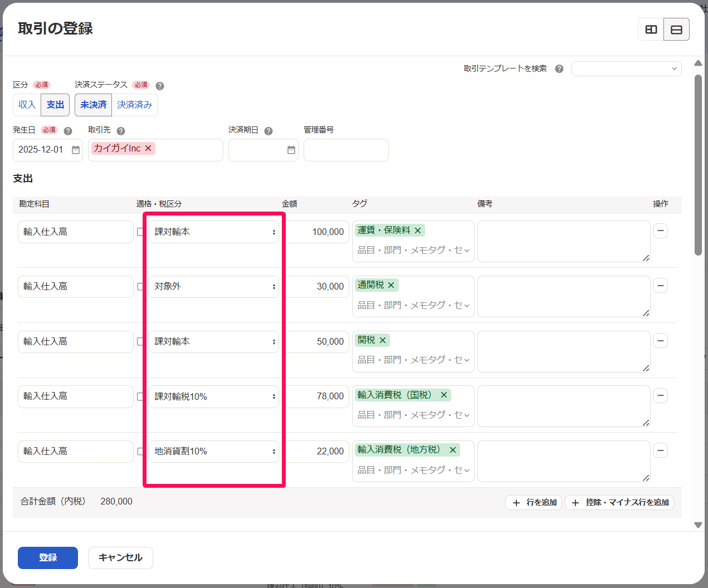
Task: Click 登録 button to register transaction
Action: [48, 557]
